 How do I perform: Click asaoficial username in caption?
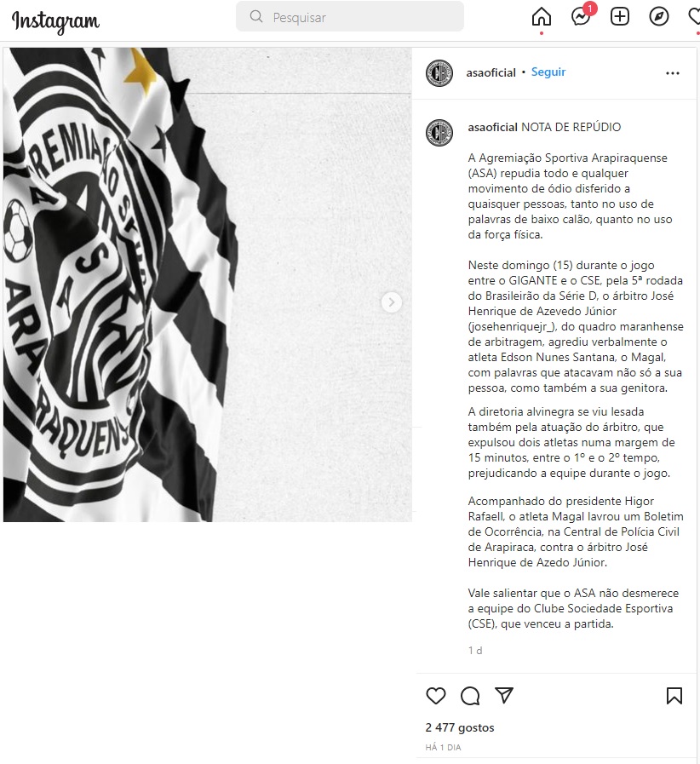(492, 127)
